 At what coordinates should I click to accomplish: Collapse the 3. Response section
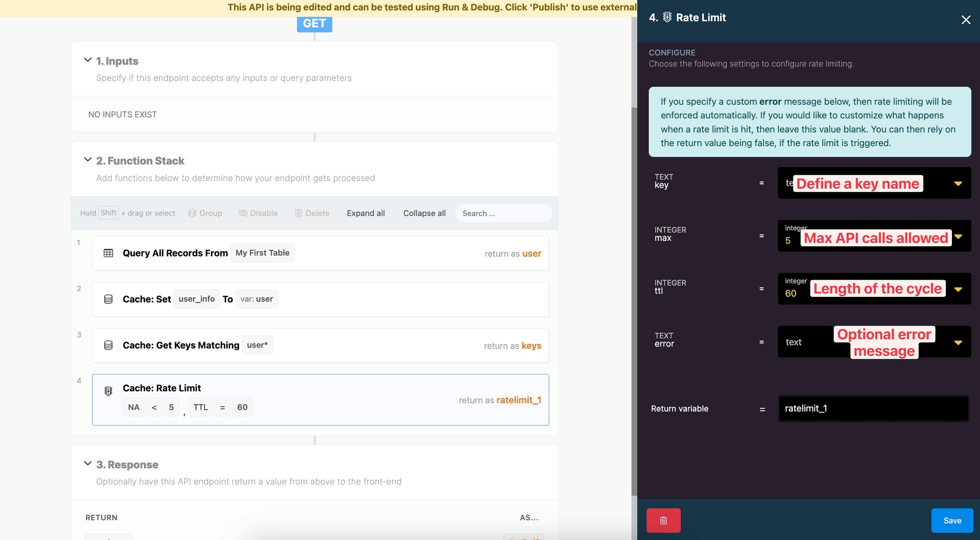[88, 463]
